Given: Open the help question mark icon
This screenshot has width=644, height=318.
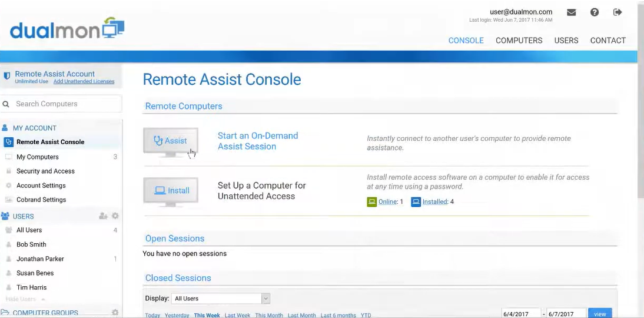Looking at the screenshot, I should (595, 12).
